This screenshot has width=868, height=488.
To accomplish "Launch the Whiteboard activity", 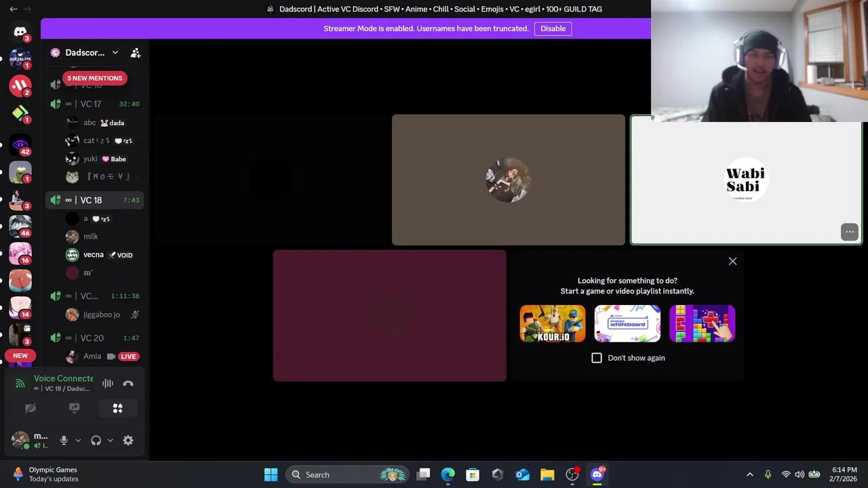I will (627, 323).
